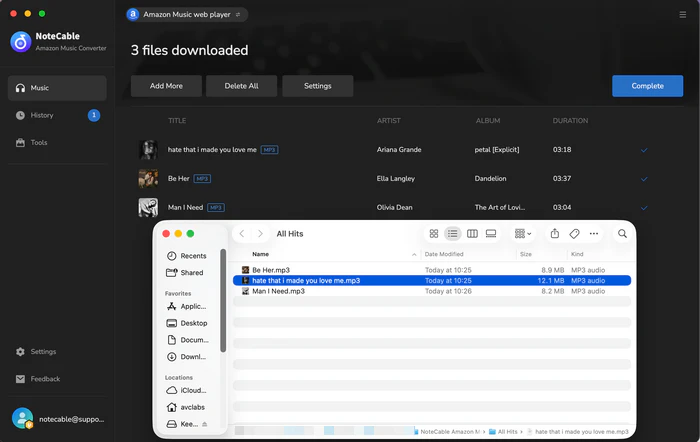Open the Settings button beside Delete All
Image resolution: width=700 pixels, height=442 pixels.
(318, 86)
